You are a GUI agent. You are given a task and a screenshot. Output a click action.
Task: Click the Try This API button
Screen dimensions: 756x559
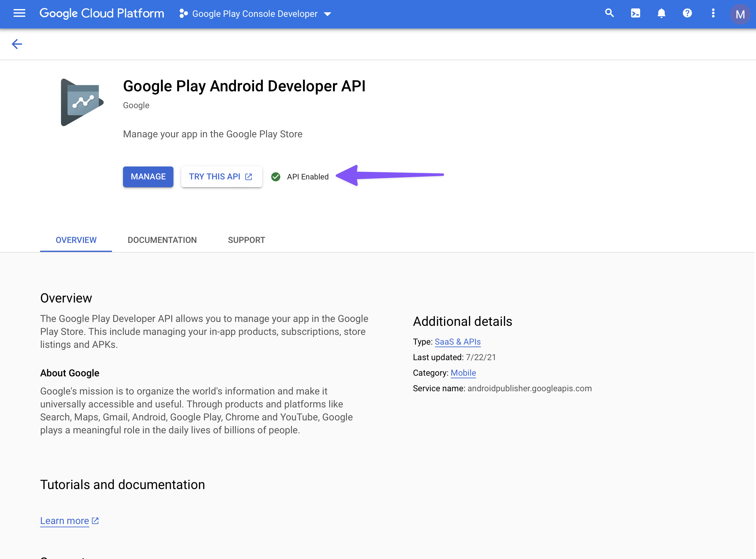pyautogui.click(x=221, y=177)
